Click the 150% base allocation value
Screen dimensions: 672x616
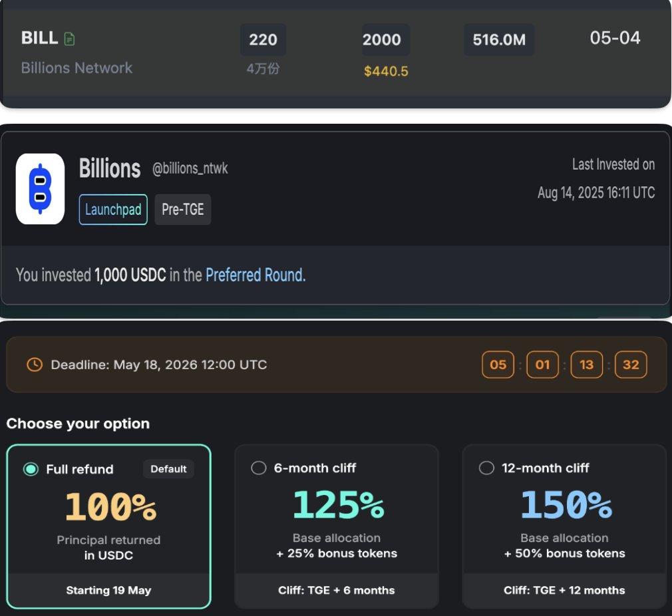[x=567, y=505]
